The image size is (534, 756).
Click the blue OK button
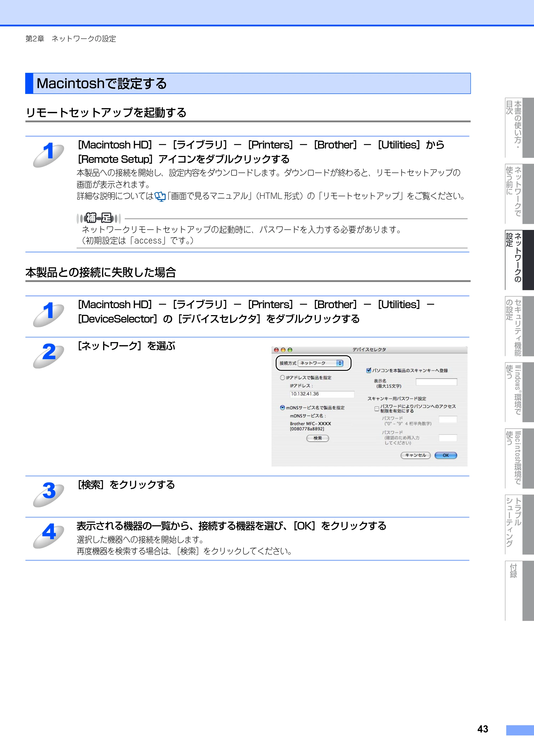pos(446,455)
